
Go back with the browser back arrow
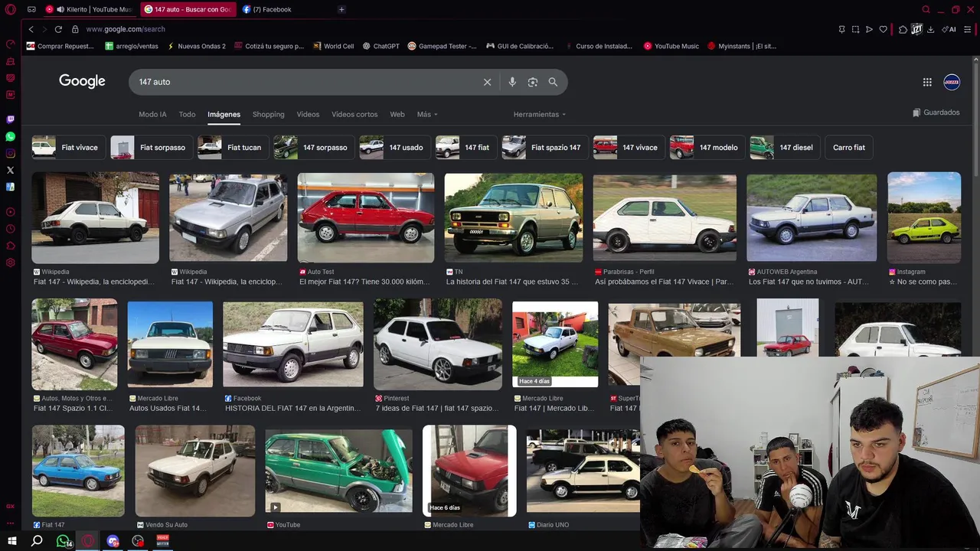point(31,29)
